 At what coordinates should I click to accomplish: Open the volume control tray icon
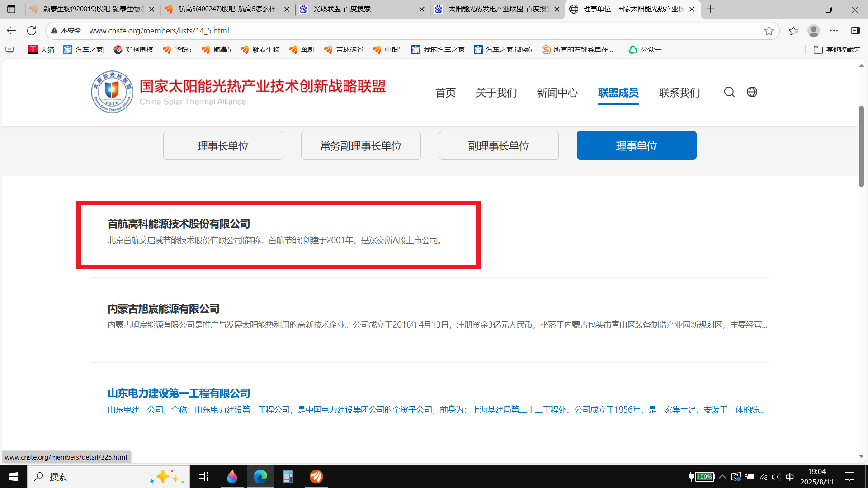click(x=776, y=477)
